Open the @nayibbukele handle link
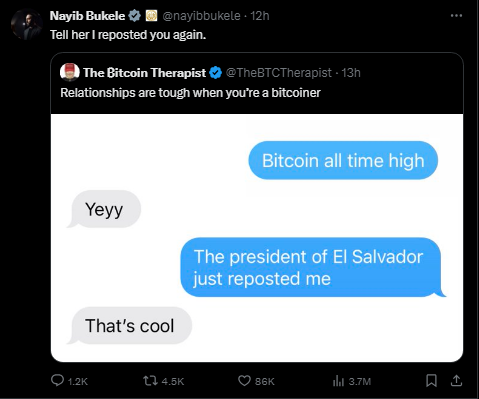 (x=201, y=16)
